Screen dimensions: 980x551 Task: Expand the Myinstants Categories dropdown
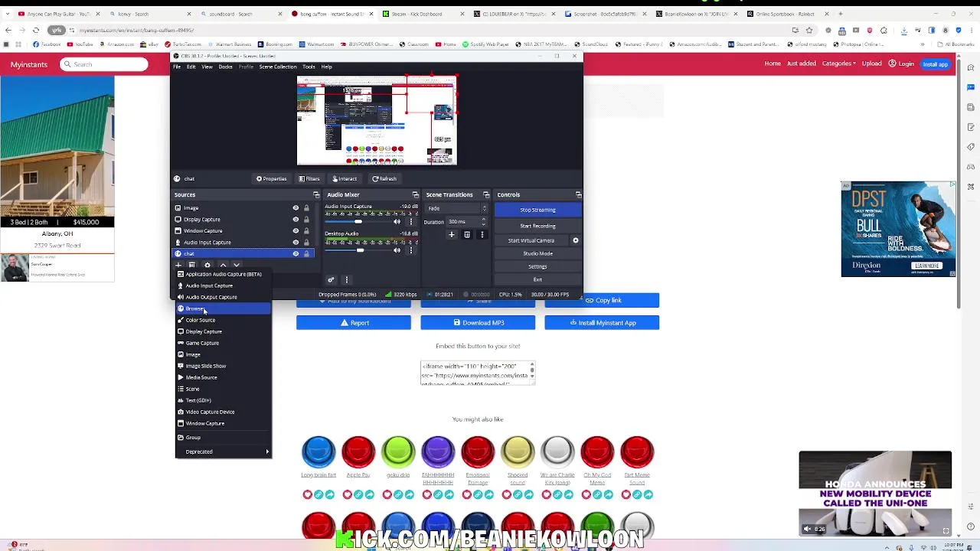(x=838, y=64)
